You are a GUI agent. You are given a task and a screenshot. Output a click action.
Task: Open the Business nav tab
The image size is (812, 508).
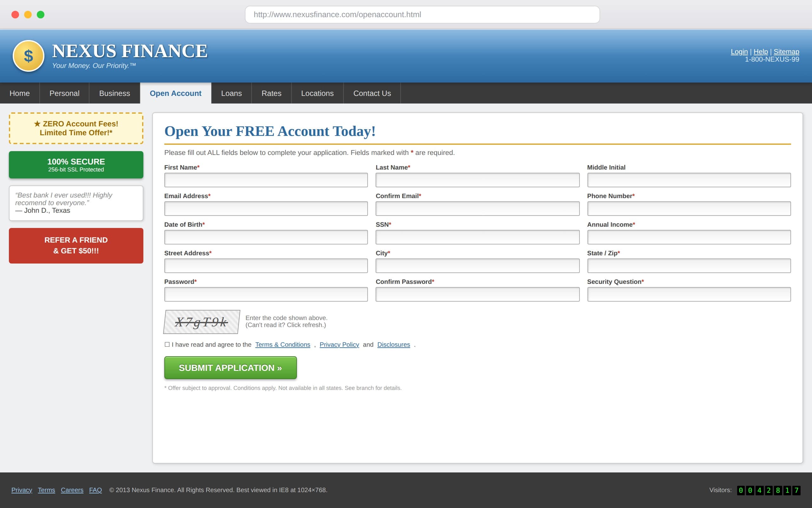115,93
